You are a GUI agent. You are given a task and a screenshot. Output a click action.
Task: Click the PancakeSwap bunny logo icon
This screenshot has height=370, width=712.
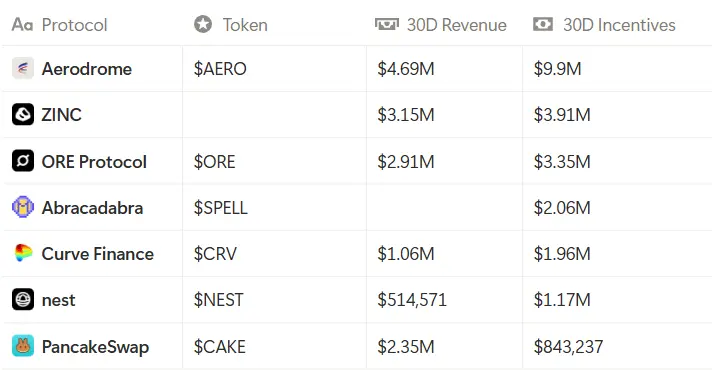point(23,346)
